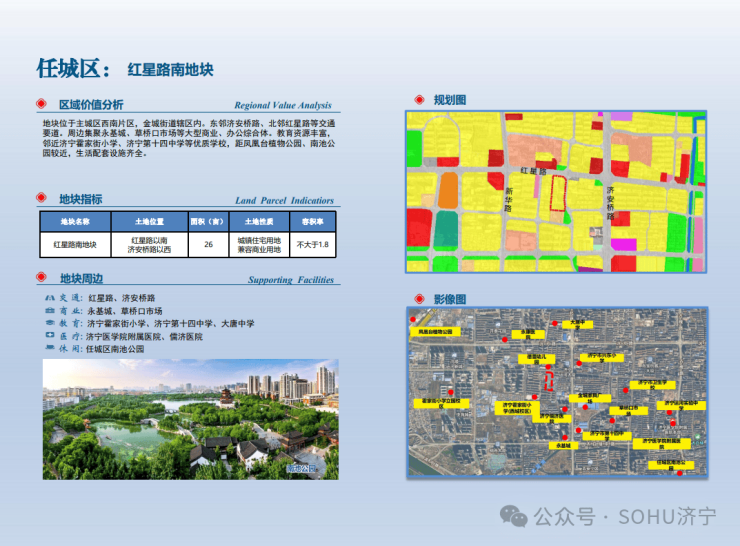Click the 济安桥路 road label on planning map
740x546 pixels.
(610, 203)
